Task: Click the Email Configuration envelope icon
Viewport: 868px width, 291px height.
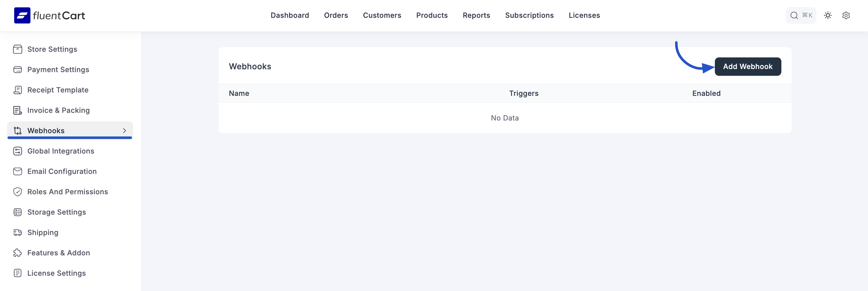Action: [x=18, y=172]
